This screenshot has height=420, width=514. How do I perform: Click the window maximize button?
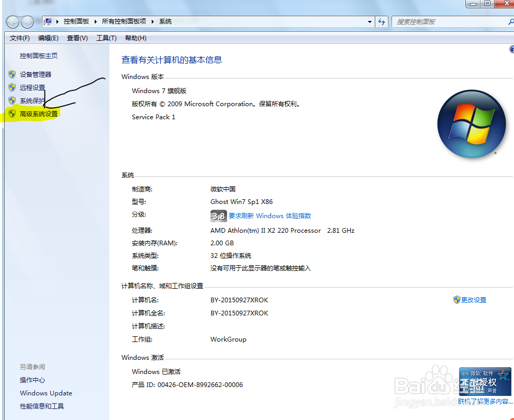pyautogui.click(x=487, y=4)
